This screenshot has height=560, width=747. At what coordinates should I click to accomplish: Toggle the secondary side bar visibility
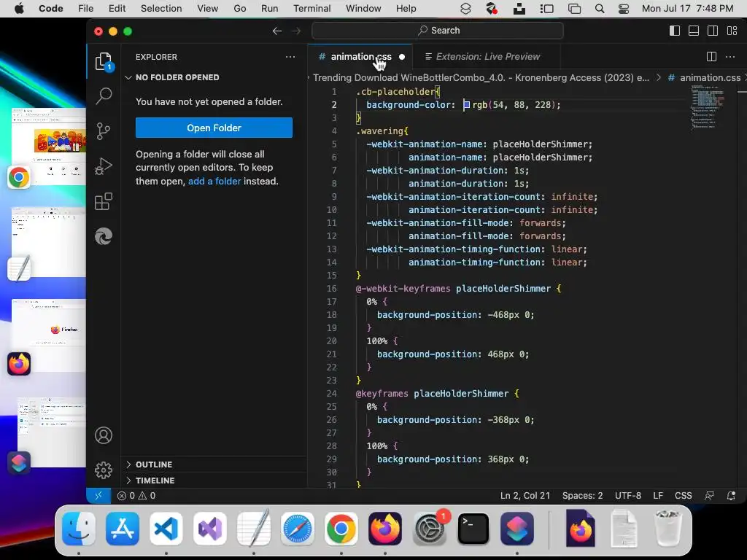point(713,31)
